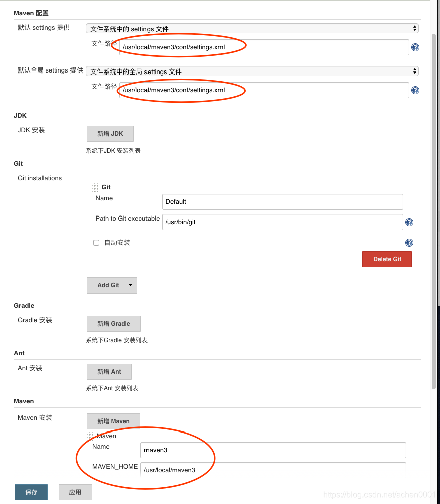This screenshot has height=504, width=440.
Task: Click the 新增 Ant button
Action: click(x=109, y=372)
